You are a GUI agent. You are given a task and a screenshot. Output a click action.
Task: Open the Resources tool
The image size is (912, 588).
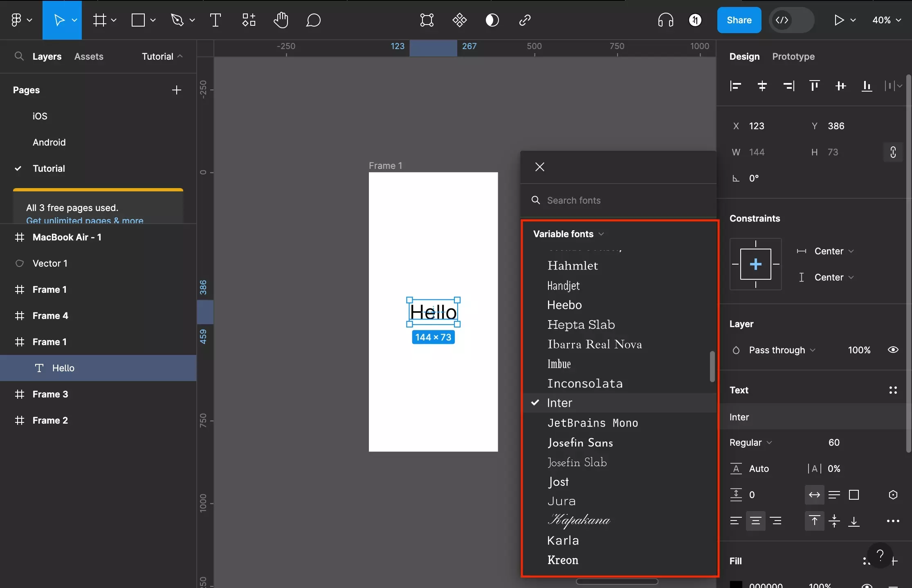[249, 20]
